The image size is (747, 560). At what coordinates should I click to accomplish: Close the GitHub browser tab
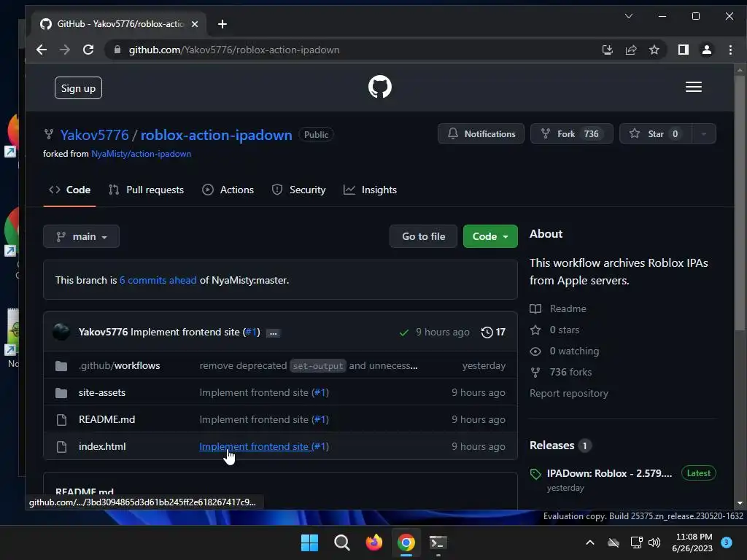coord(194,24)
